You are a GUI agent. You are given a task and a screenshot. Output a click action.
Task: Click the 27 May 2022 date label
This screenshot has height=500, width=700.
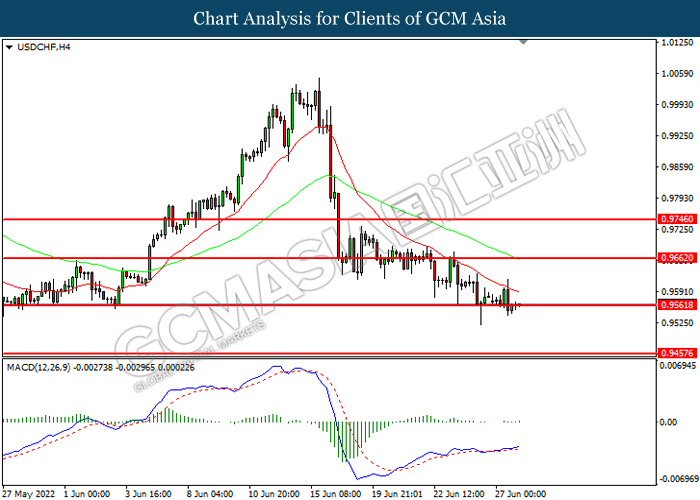point(29,494)
